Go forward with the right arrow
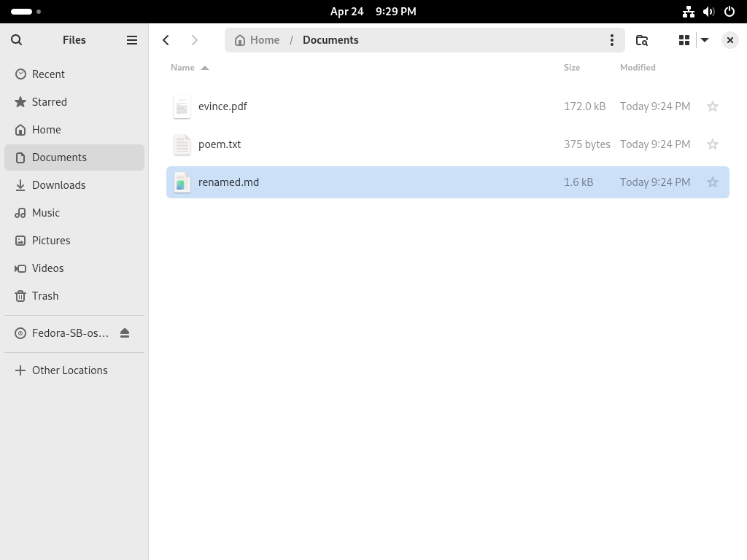Image resolution: width=747 pixels, height=560 pixels. click(194, 40)
